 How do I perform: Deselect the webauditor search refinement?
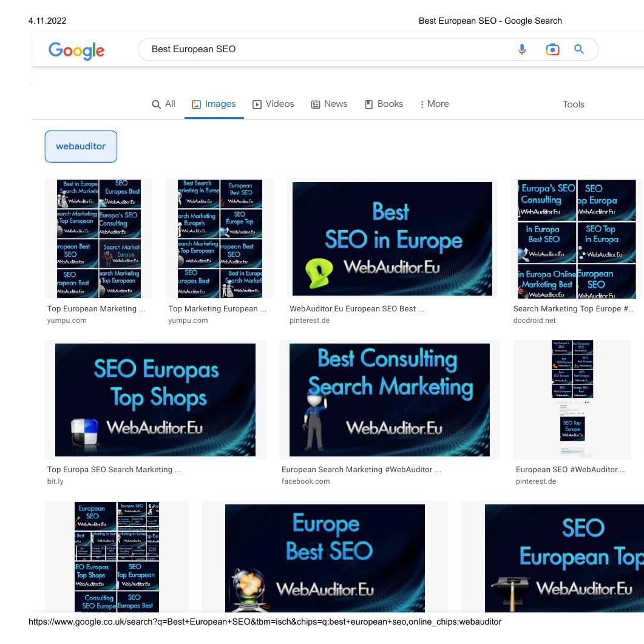coord(80,146)
